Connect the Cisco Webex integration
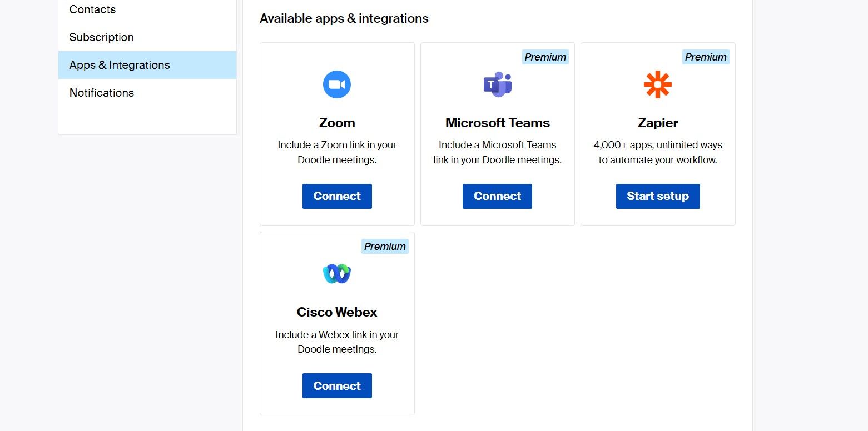 pyautogui.click(x=337, y=385)
